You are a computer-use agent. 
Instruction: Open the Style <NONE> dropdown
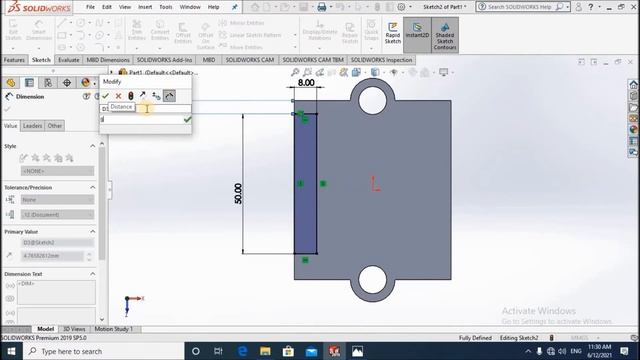(x=58, y=171)
